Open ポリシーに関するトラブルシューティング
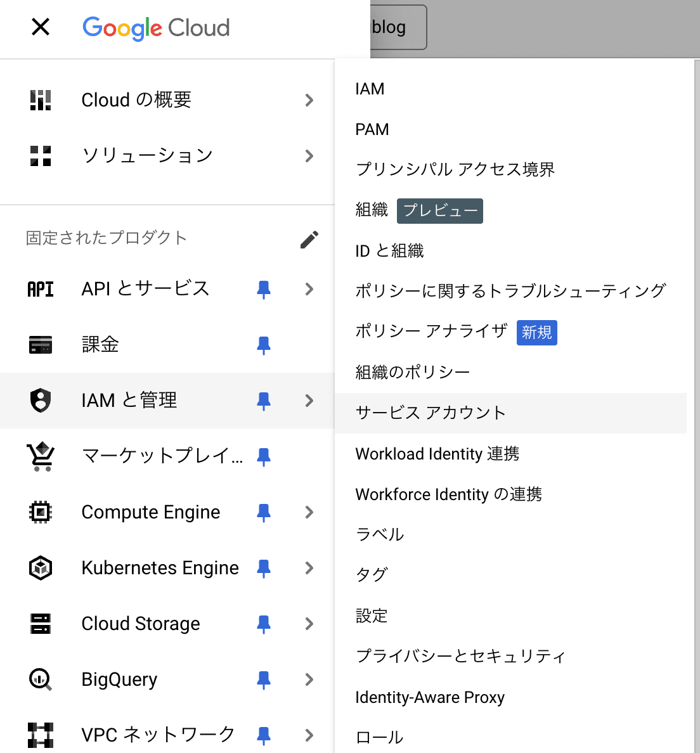 click(x=510, y=291)
